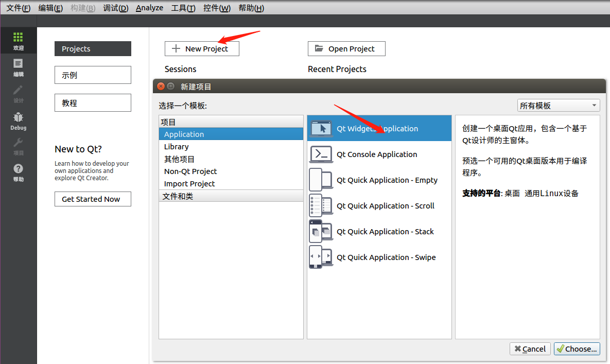
Task: Click the Sessions heading
Action: pyautogui.click(x=181, y=69)
